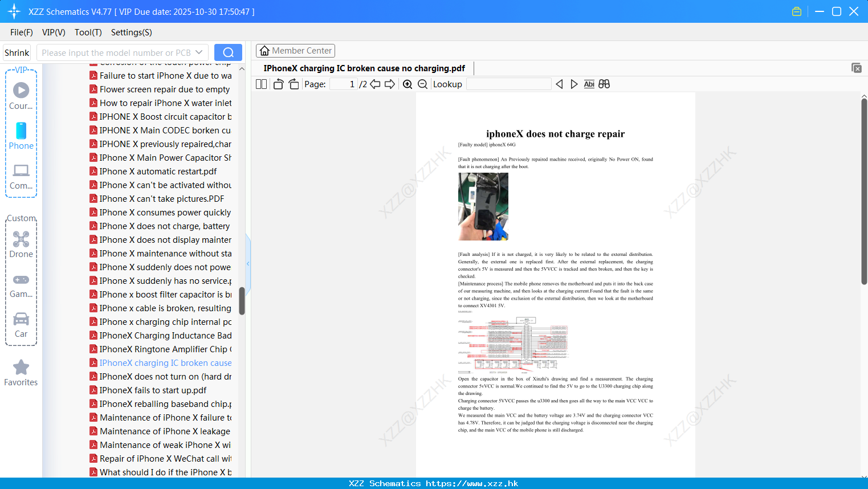Open 'IPhoneX reballing baseband chip' file
Screen dimensions: 868x489
pos(161,404)
